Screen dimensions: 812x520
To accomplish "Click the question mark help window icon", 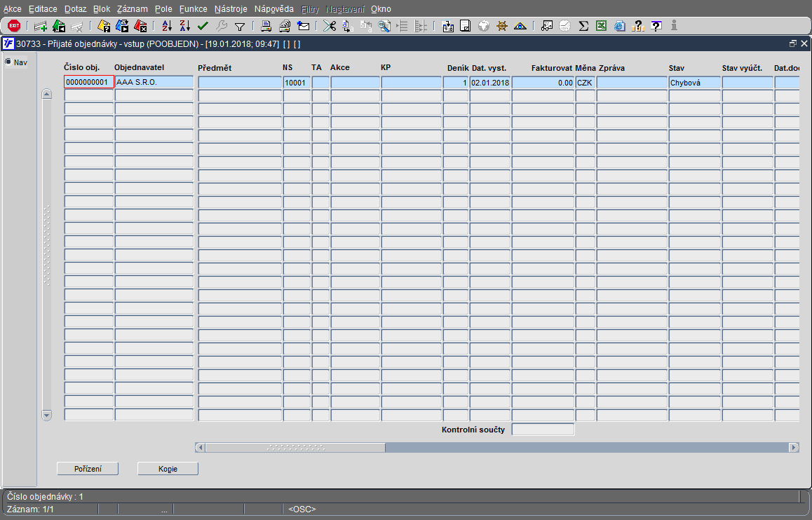I will pyautogui.click(x=656, y=26).
